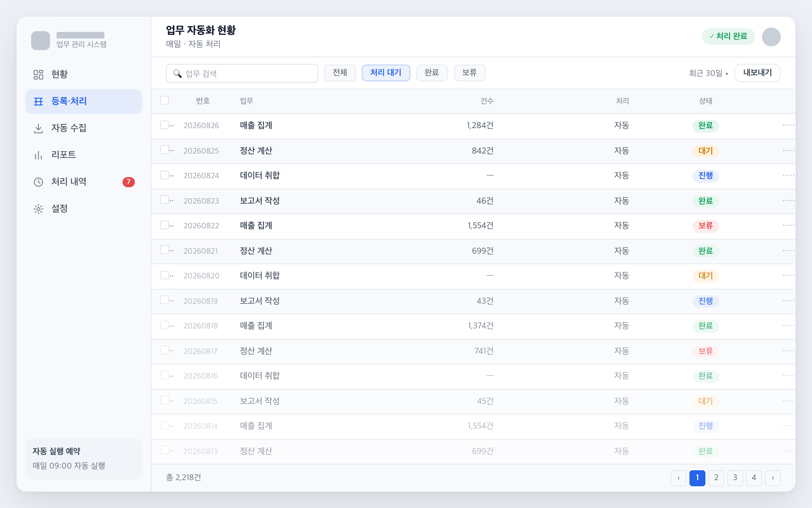Click the 진행 status badge for 20260824
The image size is (812, 508).
(x=705, y=176)
